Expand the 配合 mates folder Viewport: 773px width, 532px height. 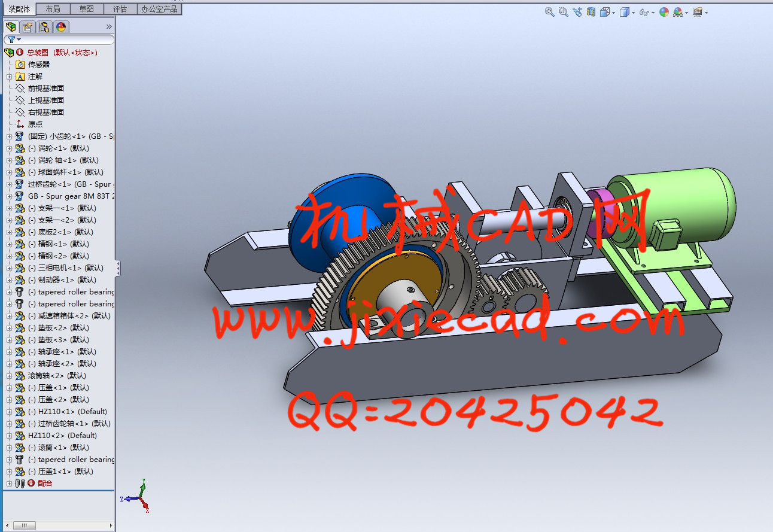[9, 484]
